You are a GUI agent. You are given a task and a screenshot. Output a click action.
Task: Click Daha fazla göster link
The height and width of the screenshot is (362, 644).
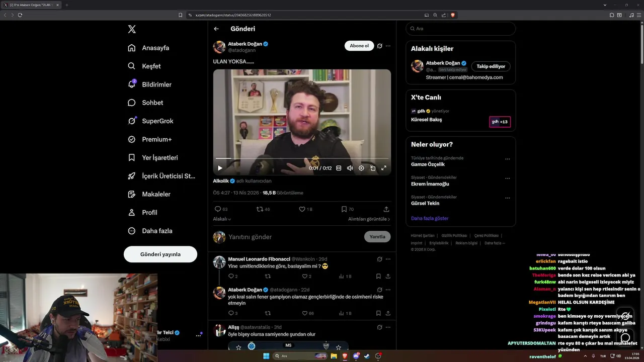[x=430, y=218]
